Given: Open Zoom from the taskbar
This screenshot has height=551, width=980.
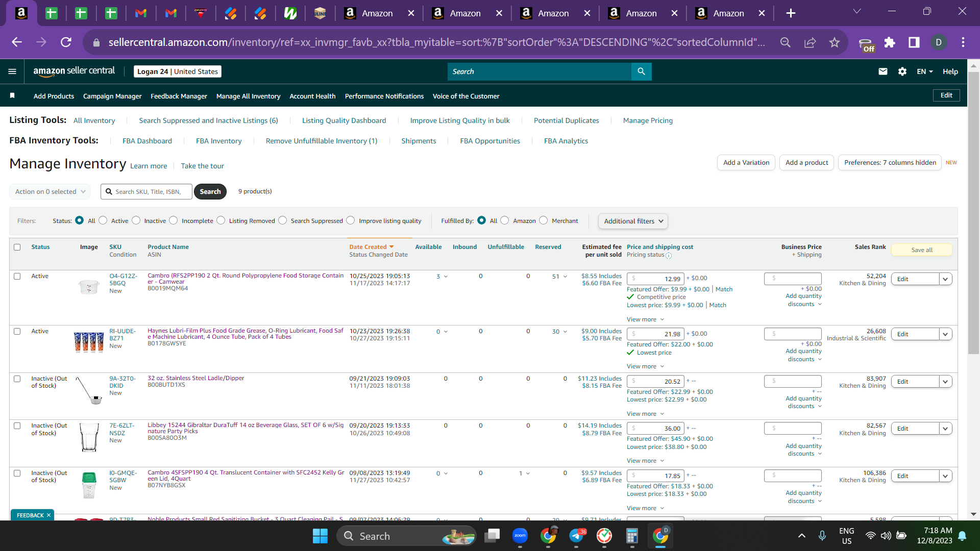Looking at the screenshot, I should tap(520, 536).
